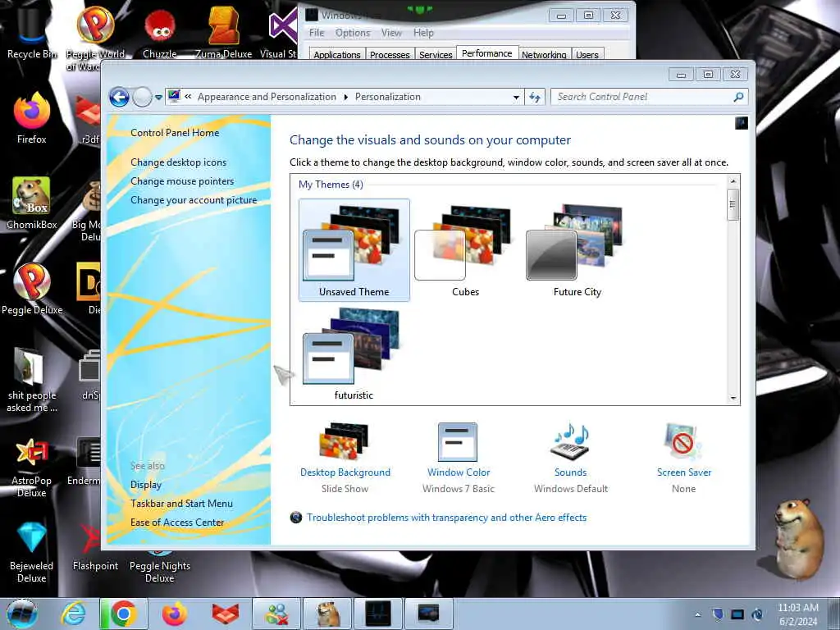Viewport: 840px width, 630px height.
Task: Open Ease of Access Center link
Action: (x=177, y=523)
